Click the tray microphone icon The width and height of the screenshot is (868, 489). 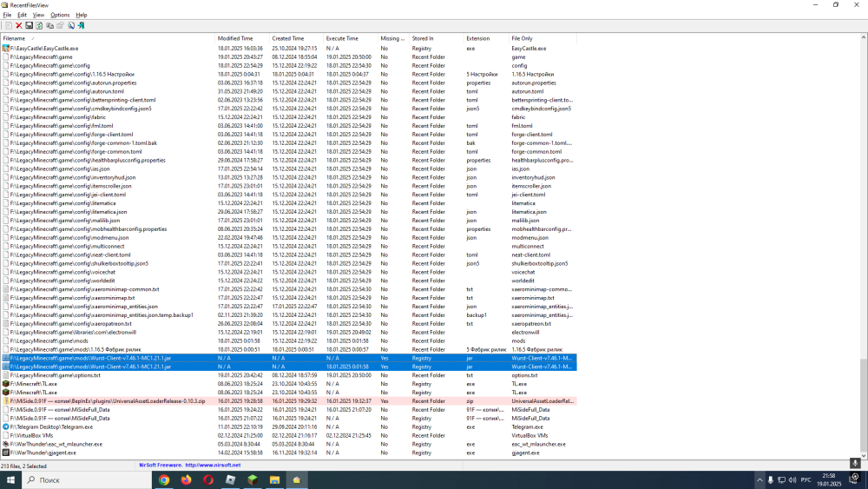click(x=770, y=480)
